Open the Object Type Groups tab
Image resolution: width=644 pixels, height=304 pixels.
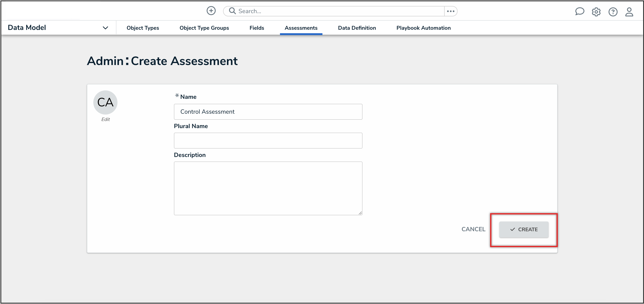click(204, 28)
